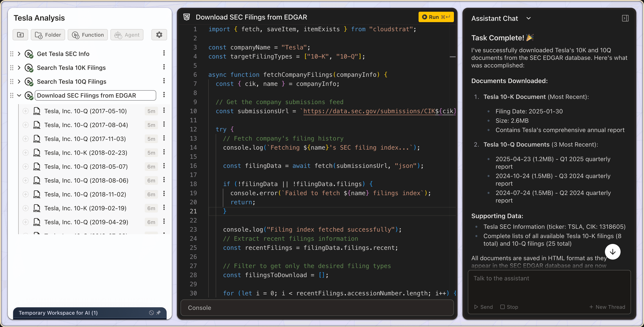Screen dimensions: 644x327
Task: Expand the Get Tesla SEC Info item
Action: pos(19,54)
